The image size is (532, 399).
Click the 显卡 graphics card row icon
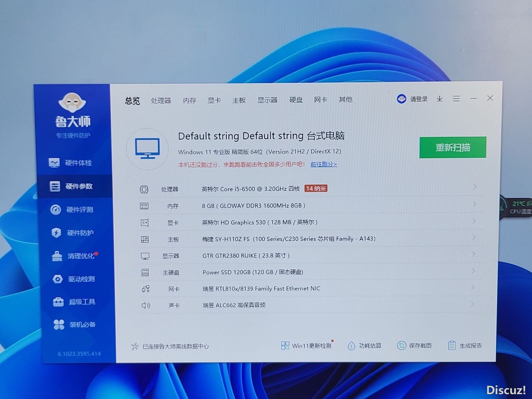point(144,223)
